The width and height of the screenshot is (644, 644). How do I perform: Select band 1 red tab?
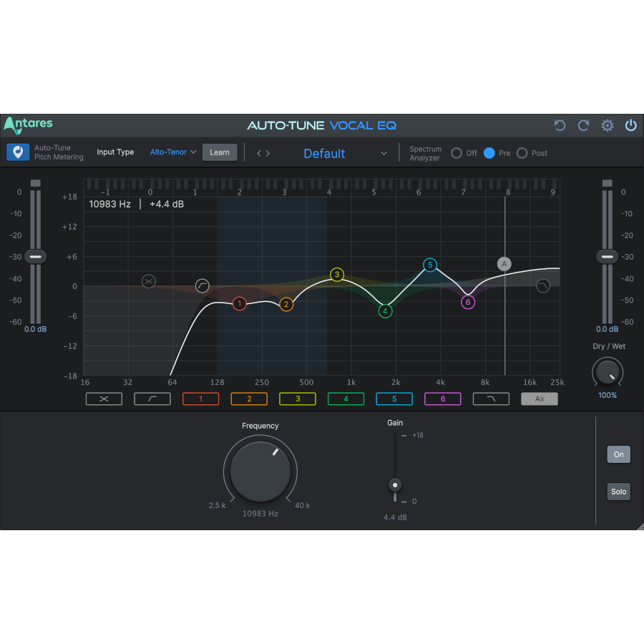click(x=201, y=399)
